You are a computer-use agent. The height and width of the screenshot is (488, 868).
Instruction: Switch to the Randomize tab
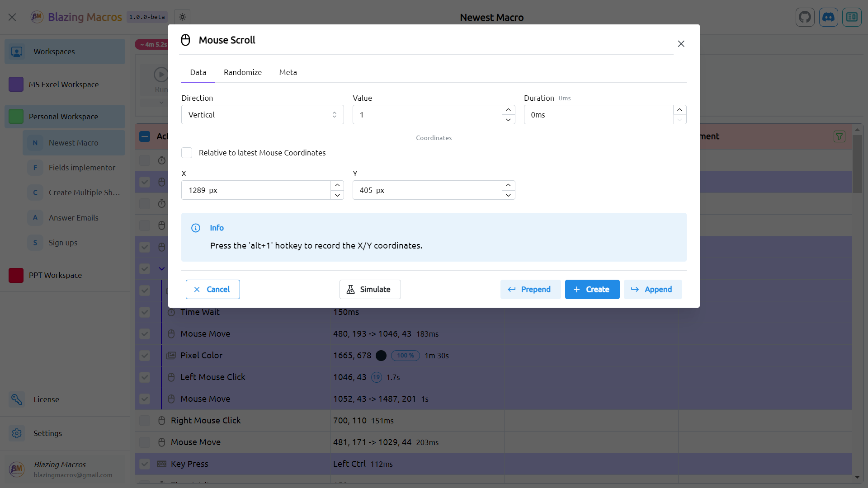(x=242, y=72)
